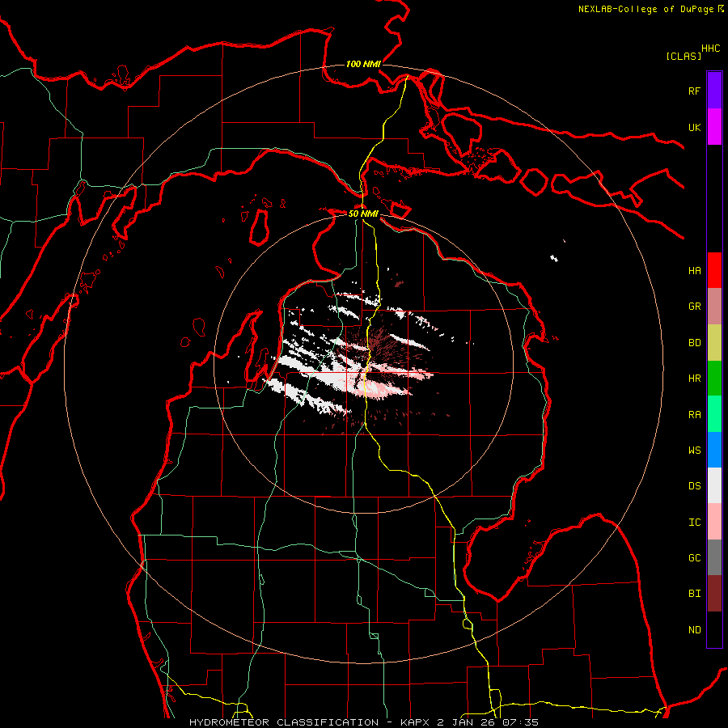Click the UK magenta legend swatch
This screenshot has height=728, width=728.
coord(714,127)
